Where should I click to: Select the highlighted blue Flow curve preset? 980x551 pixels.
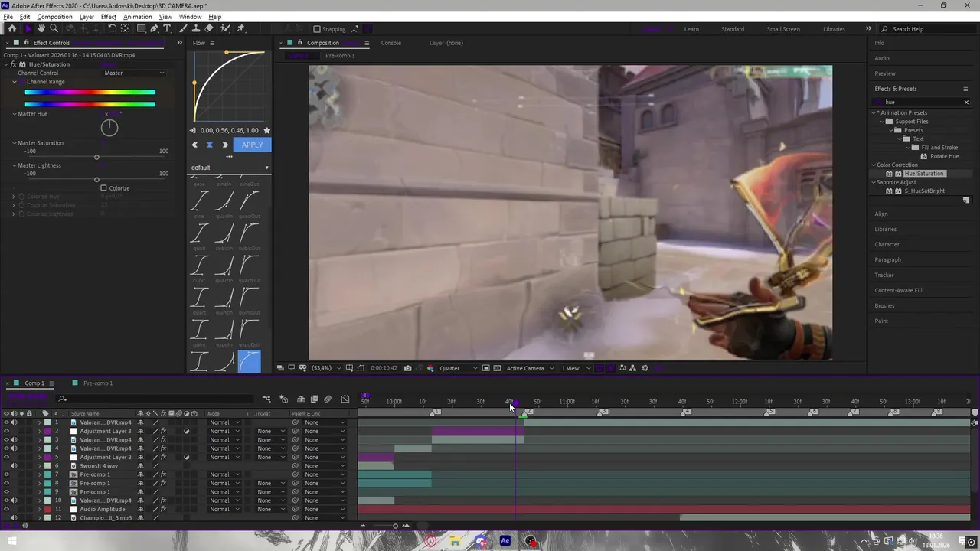[x=250, y=362]
